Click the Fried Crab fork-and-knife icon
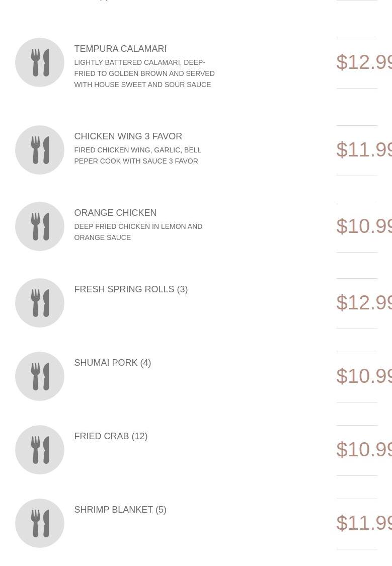 [40, 450]
